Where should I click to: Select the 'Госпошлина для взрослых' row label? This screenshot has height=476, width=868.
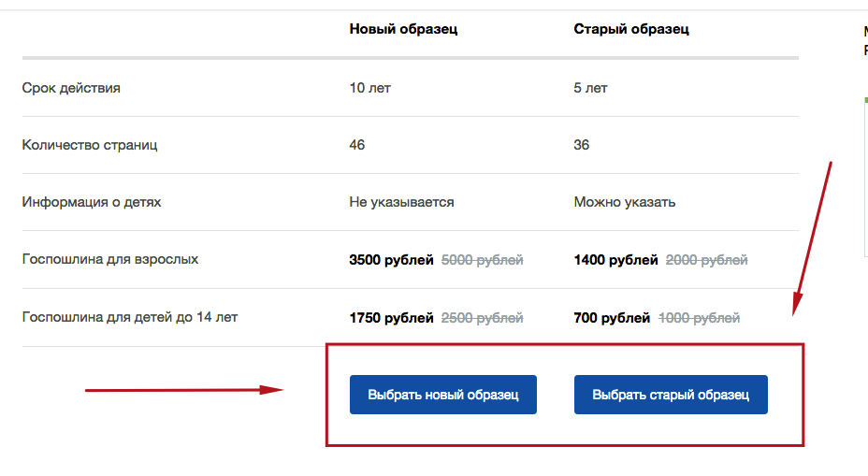tap(110, 259)
